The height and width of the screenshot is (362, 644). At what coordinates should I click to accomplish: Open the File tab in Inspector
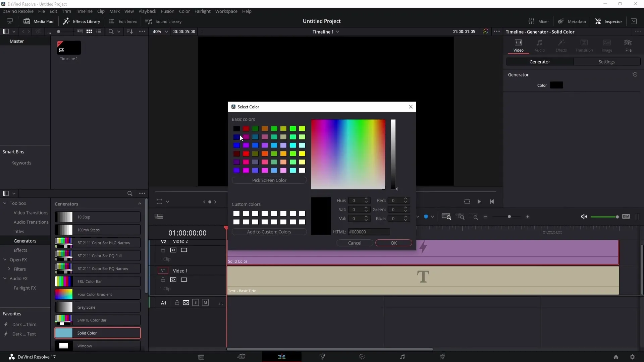coord(628,45)
